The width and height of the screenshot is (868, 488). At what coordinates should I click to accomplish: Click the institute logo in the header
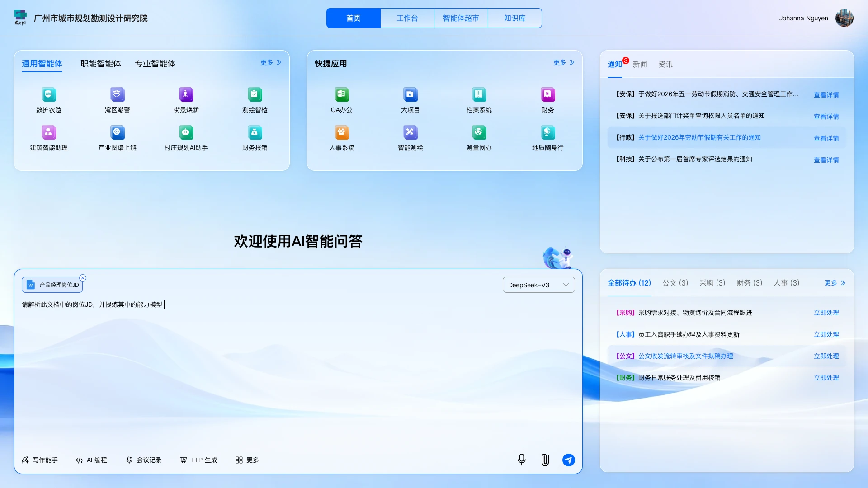point(20,18)
